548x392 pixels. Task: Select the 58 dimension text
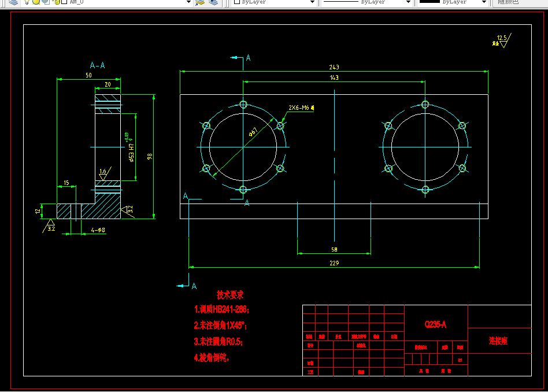335,250
